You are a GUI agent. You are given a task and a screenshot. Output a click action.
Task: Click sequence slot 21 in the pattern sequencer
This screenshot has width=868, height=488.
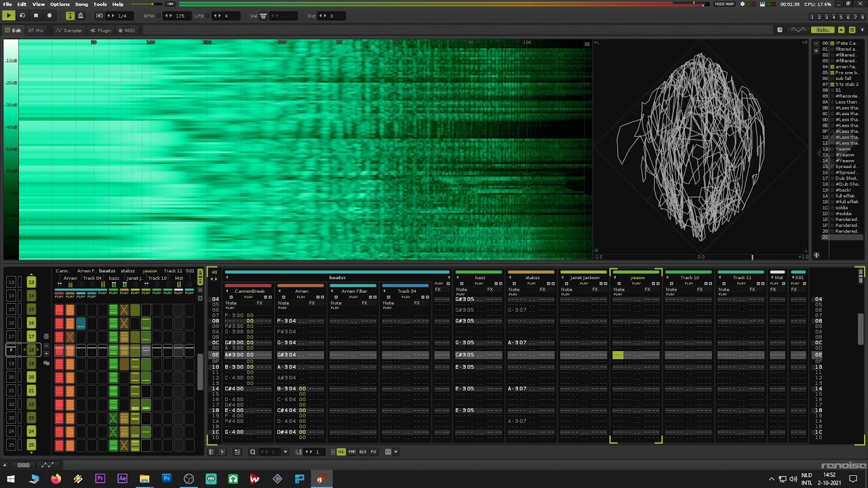coord(31,390)
